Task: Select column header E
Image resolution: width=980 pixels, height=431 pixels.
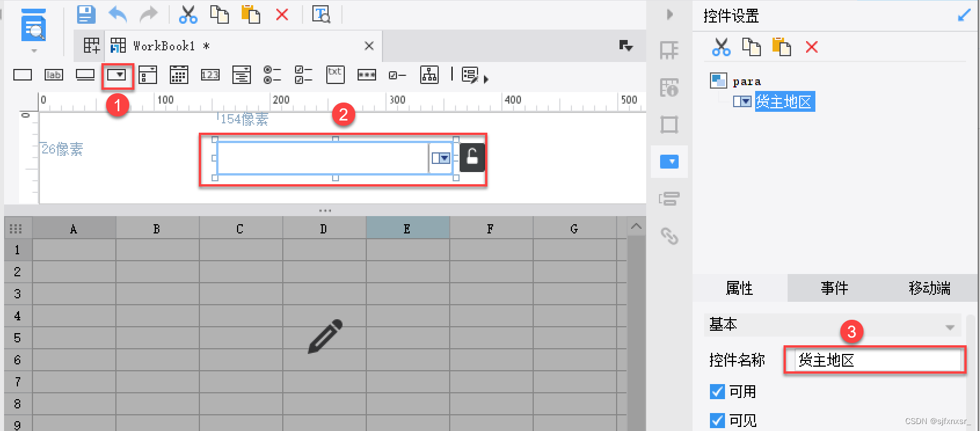Action: coord(407,229)
